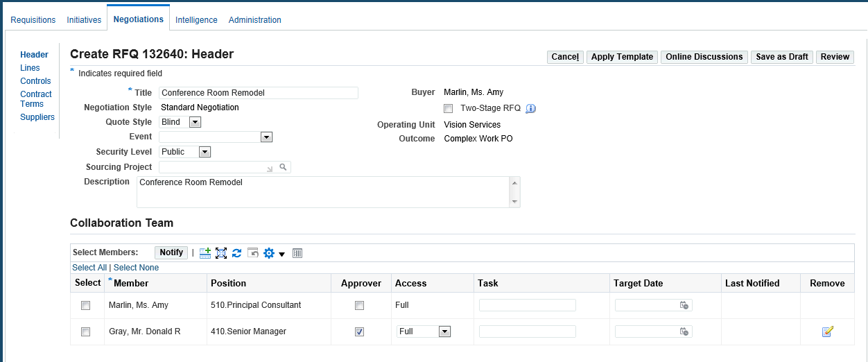This screenshot has width=868, height=362.
Task: Click the Select All link
Action: (89, 268)
